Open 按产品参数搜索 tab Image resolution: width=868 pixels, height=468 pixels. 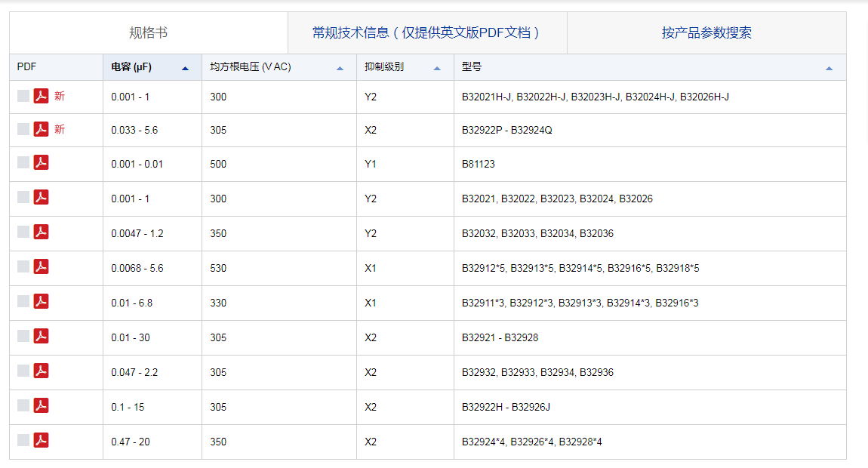pos(706,33)
